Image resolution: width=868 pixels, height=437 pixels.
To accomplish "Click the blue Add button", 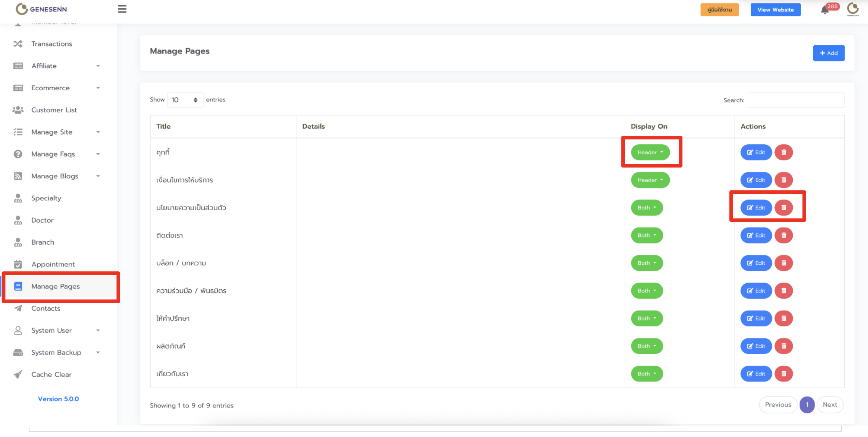I will 829,53.
